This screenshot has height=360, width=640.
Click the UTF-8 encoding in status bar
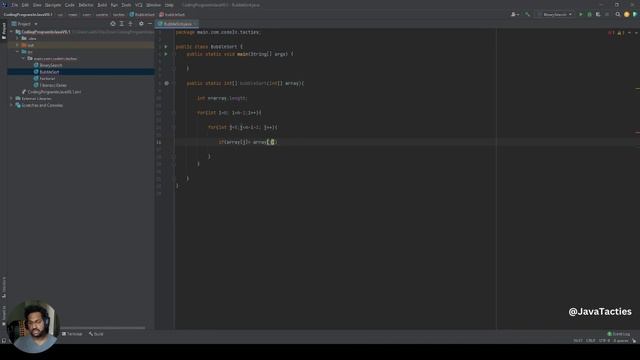click(x=604, y=340)
